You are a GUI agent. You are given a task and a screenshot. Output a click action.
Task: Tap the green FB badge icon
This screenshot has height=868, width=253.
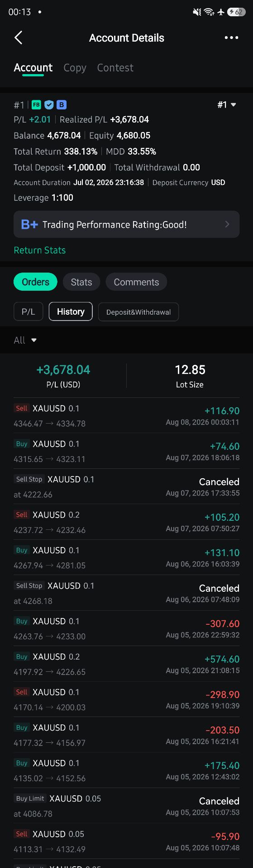pos(36,105)
